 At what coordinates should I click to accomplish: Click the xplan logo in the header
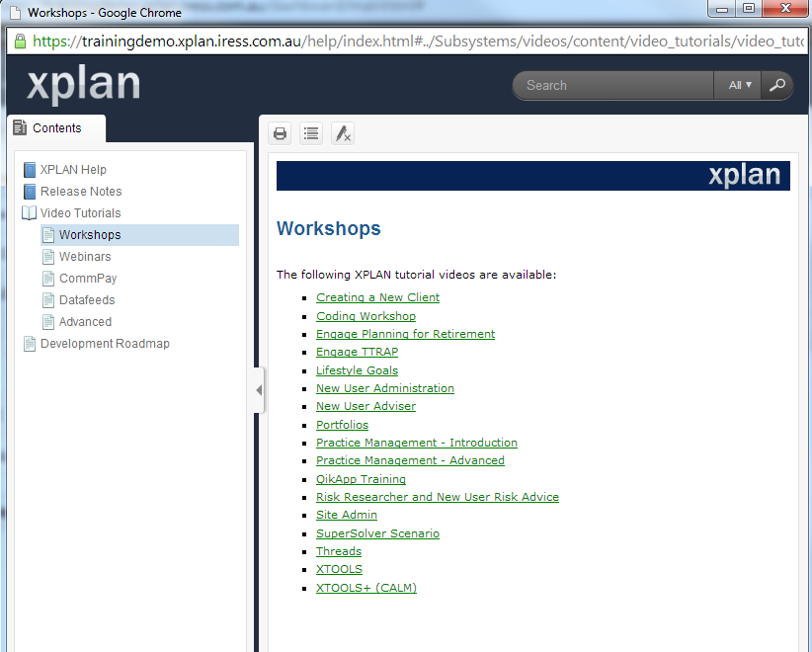[x=83, y=83]
